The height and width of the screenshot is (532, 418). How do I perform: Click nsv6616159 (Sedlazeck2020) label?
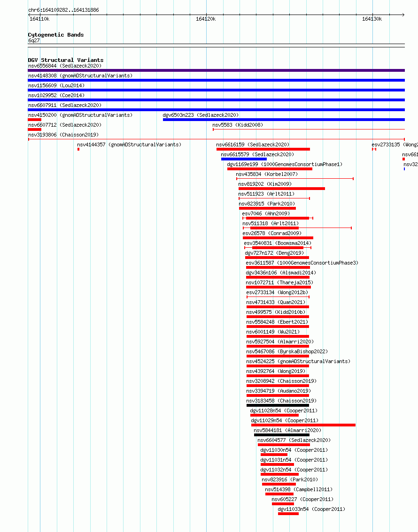coord(253,144)
